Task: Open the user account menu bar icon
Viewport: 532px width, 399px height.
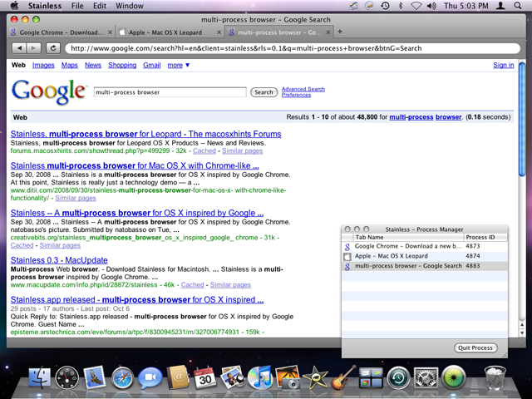Action: 500,6
